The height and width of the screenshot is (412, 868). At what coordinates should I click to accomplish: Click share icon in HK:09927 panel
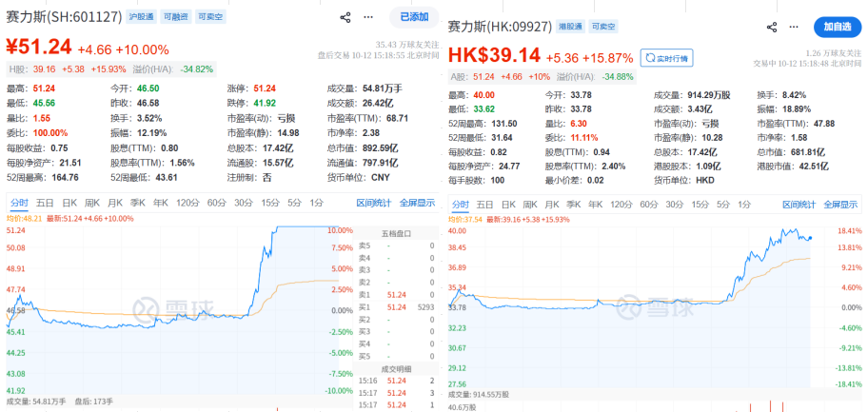[x=772, y=28]
